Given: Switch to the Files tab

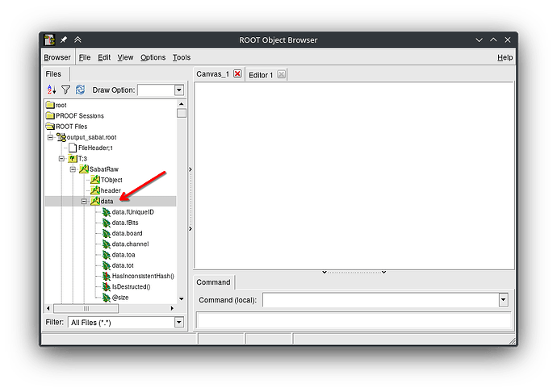Looking at the screenshot, I should (53, 74).
